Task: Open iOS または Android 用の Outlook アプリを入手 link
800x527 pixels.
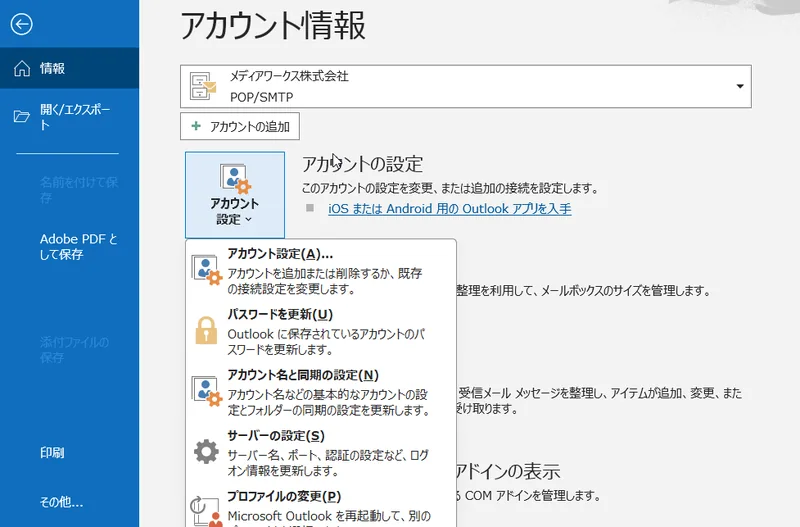Action: (x=449, y=209)
